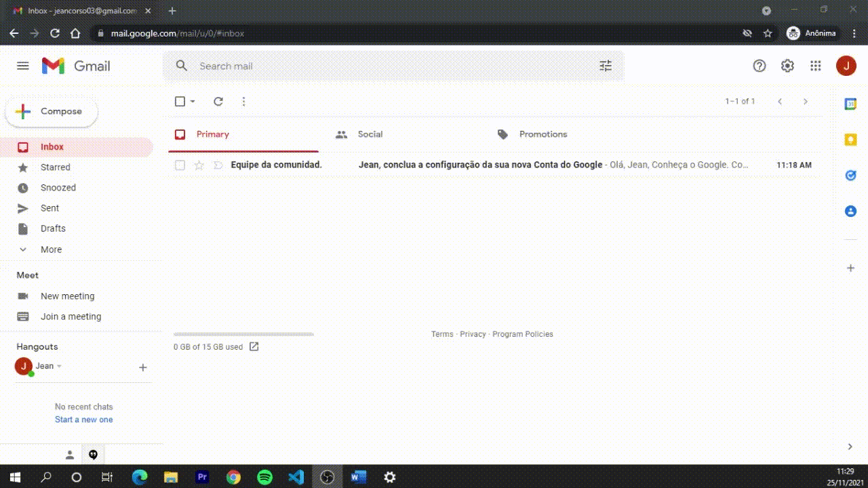Open Chrome three-dot menu
868x488 pixels.
854,33
